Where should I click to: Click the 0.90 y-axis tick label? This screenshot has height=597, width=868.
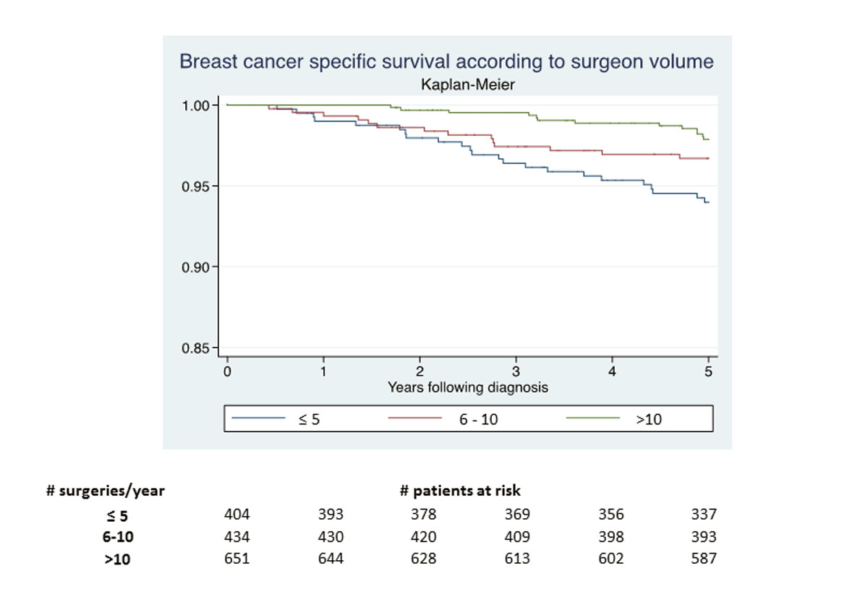point(195,267)
